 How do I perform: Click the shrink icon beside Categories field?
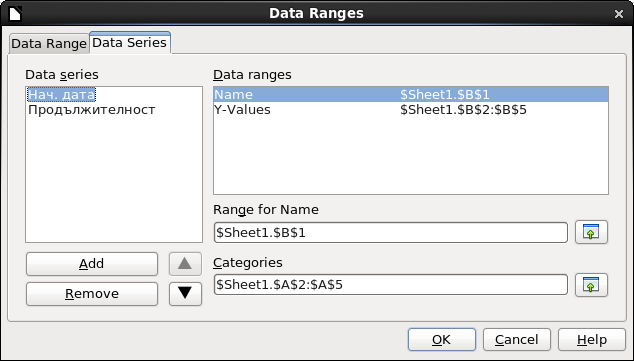pyautogui.click(x=591, y=285)
